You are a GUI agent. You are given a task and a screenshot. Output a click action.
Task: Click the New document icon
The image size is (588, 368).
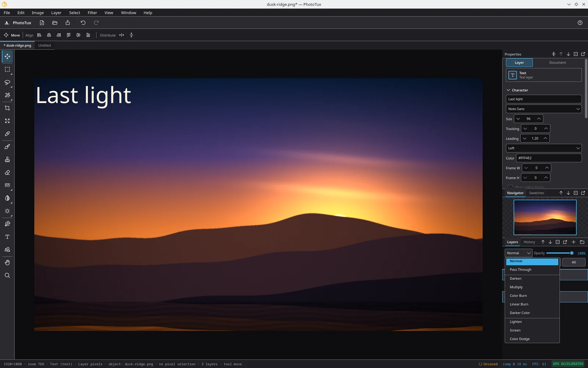42,23
